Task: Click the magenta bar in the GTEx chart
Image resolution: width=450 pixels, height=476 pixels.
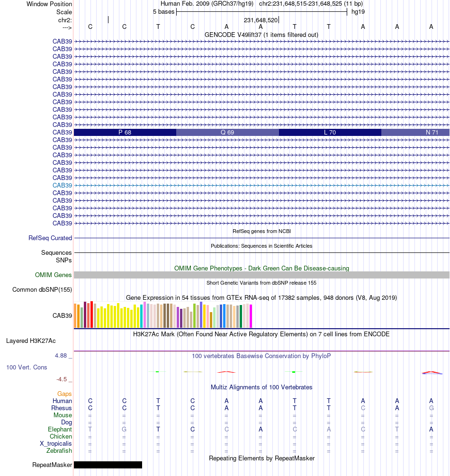Action: point(251,316)
